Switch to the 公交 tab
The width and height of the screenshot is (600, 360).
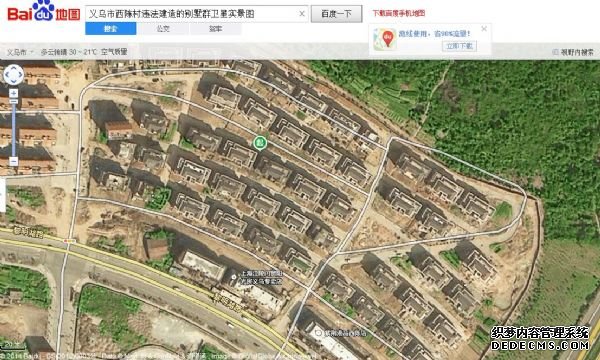[x=163, y=29]
